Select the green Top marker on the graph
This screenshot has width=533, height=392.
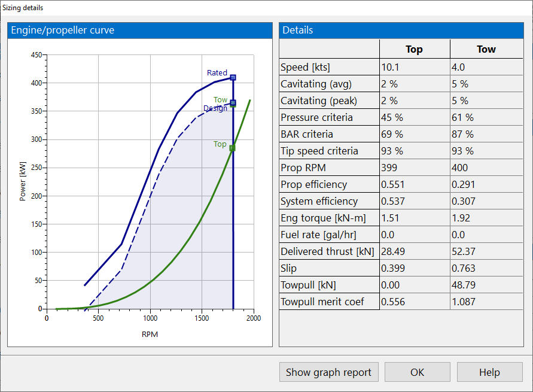[232, 148]
